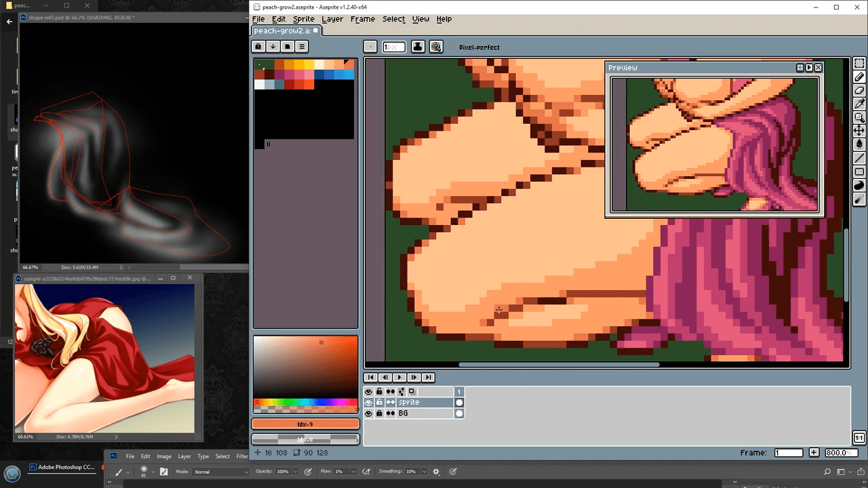868x488 pixels.
Task: Play the animation in timeline
Action: coord(399,378)
